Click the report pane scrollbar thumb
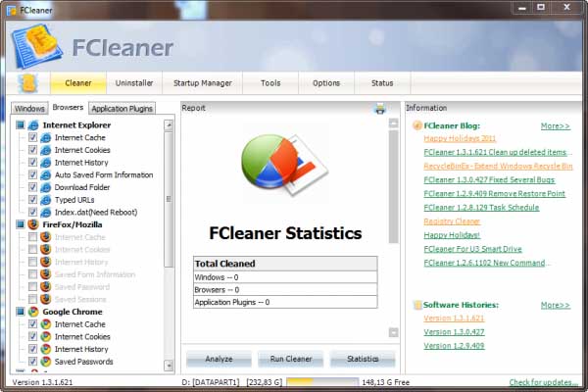This screenshot has width=588, height=392. [393, 186]
